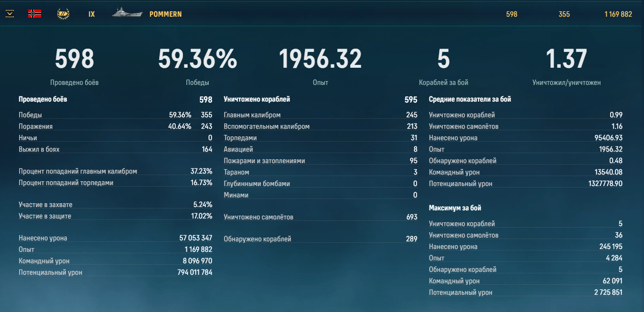Screen dimensions: 644x312
Task: Click the tier IX indicator
Action: [x=92, y=14]
